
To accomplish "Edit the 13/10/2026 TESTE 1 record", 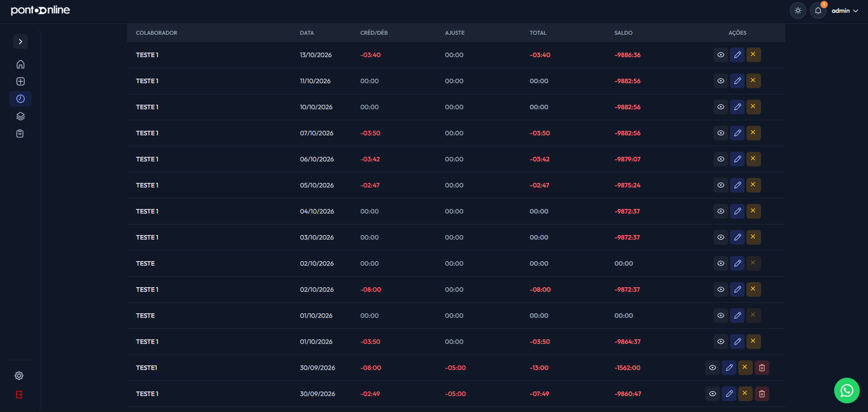I will click(x=737, y=55).
